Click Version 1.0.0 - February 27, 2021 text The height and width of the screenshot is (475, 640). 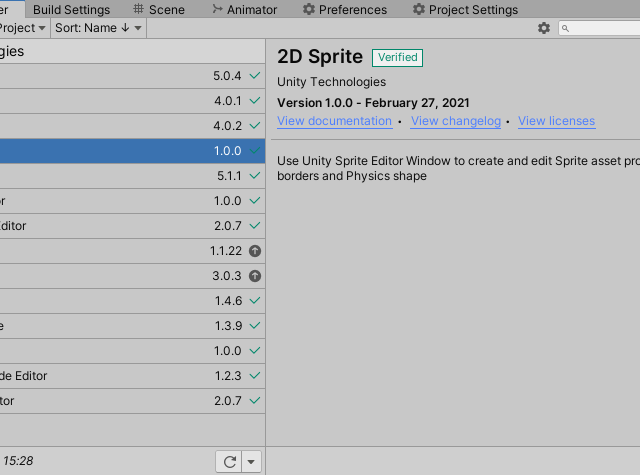[373, 103]
